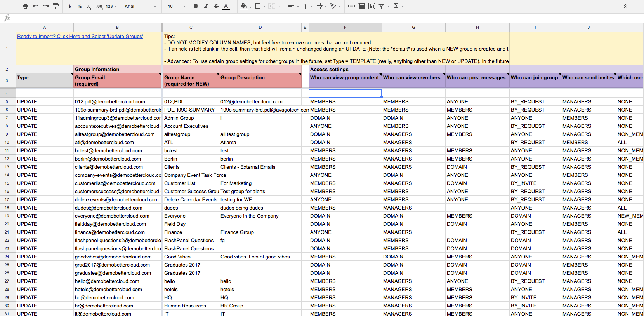Screen dimensions: 644x316
Task: Undo the last action
Action: 35,6
